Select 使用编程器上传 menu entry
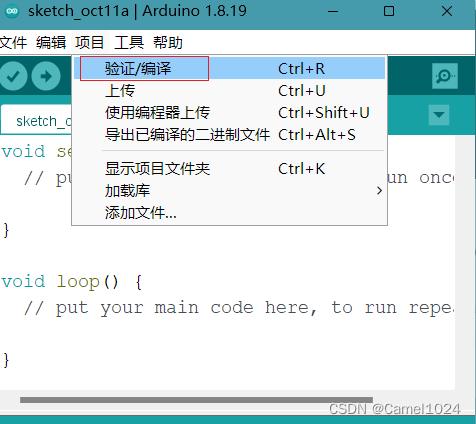 229,113
